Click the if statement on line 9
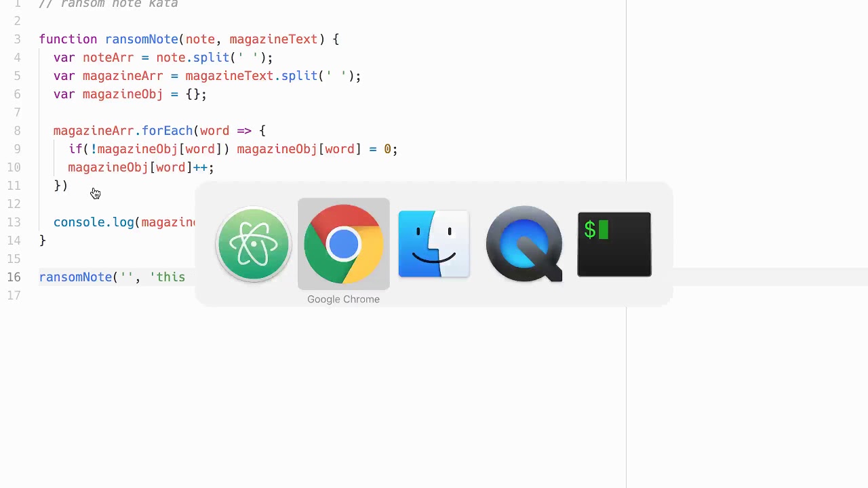This screenshot has height=488, width=868. (x=233, y=149)
